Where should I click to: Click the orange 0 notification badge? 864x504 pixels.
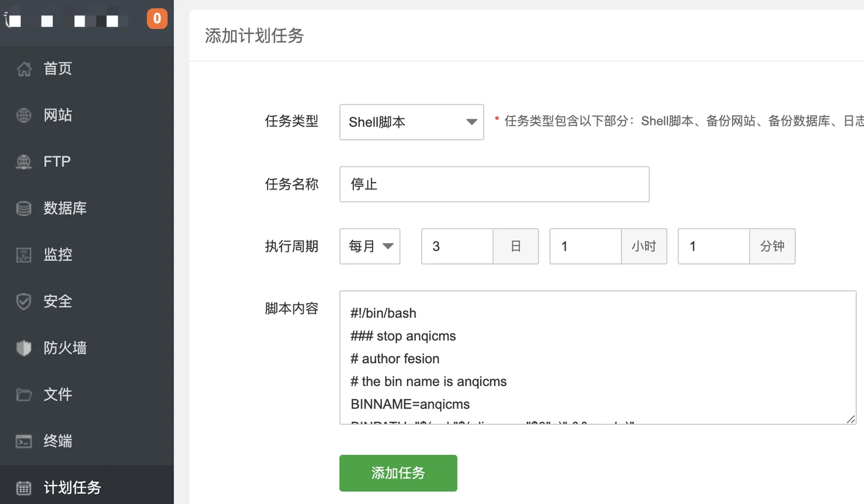pyautogui.click(x=157, y=18)
